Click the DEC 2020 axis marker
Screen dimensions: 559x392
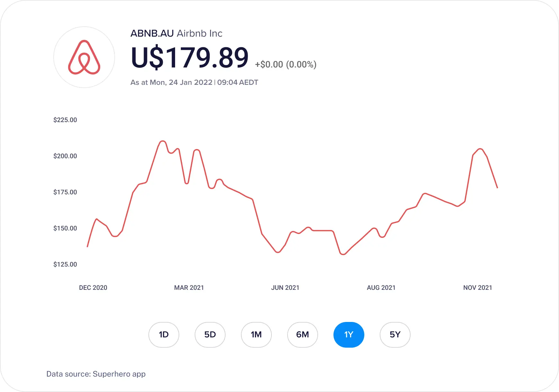[x=93, y=288]
